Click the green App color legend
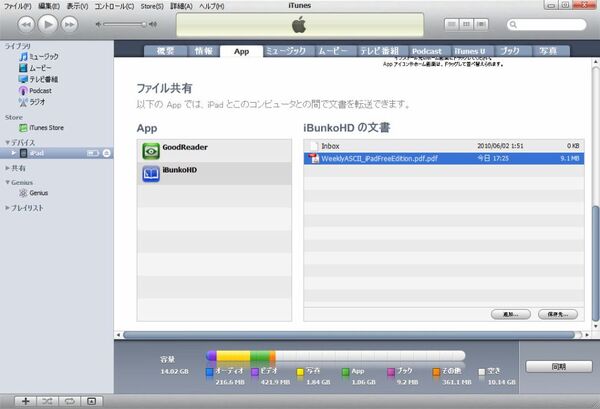Viewport: 600px width, 409px height. pos(345,372)
